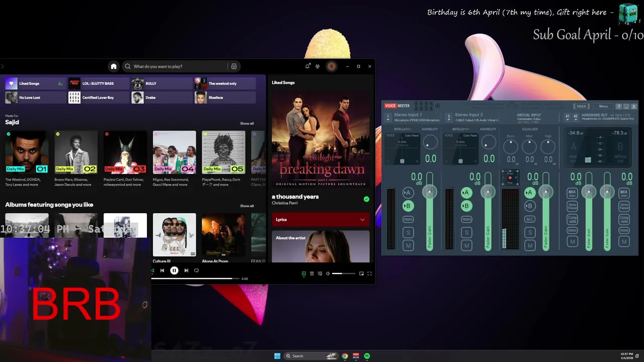Screen dimensions: 644x362
Task: Open Chrome from the taskbar
Action: [x=345, y=356]
